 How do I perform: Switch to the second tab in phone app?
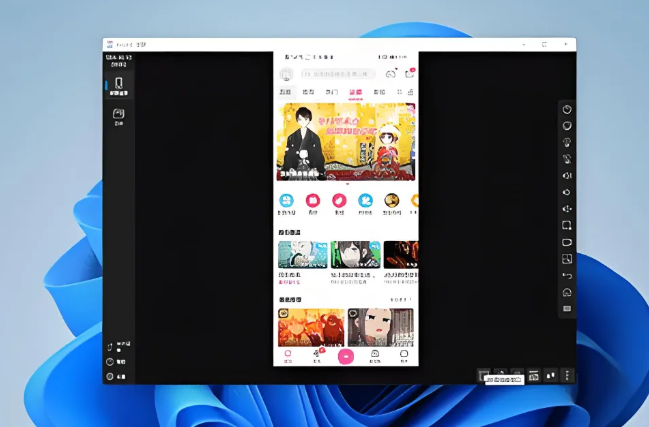308,92
